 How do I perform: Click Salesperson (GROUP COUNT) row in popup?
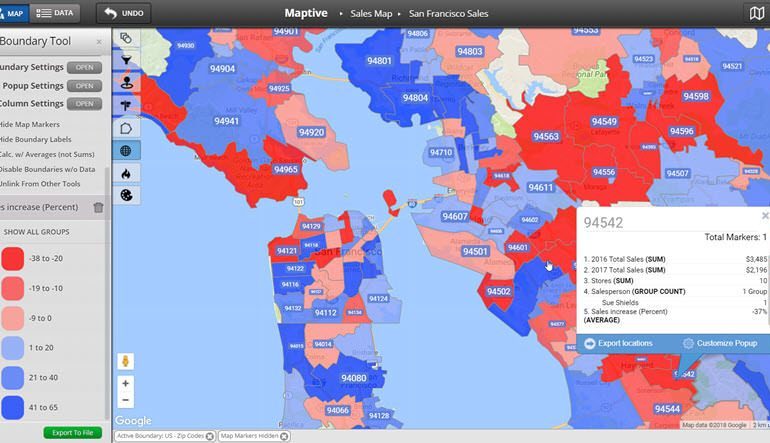675,291
